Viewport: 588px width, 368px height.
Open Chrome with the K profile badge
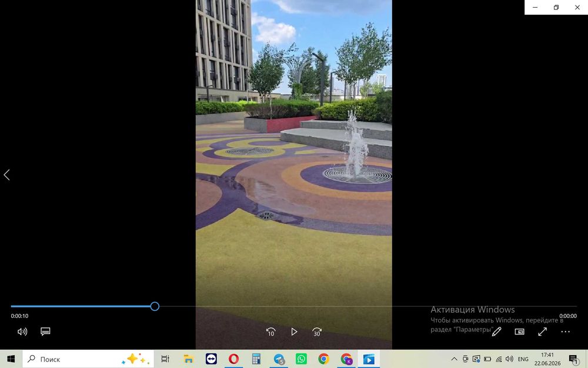tap(346, 359)
